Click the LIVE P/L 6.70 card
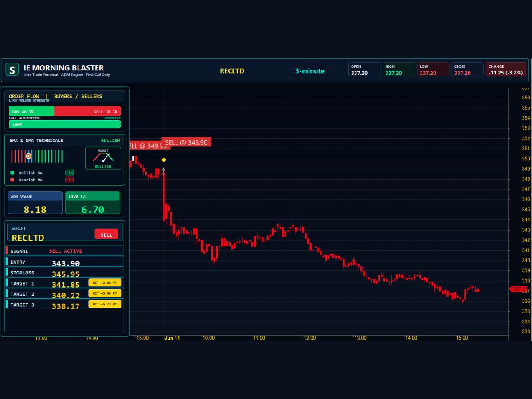The height and width of the screenshot is (399, 532). pos(93,203)
